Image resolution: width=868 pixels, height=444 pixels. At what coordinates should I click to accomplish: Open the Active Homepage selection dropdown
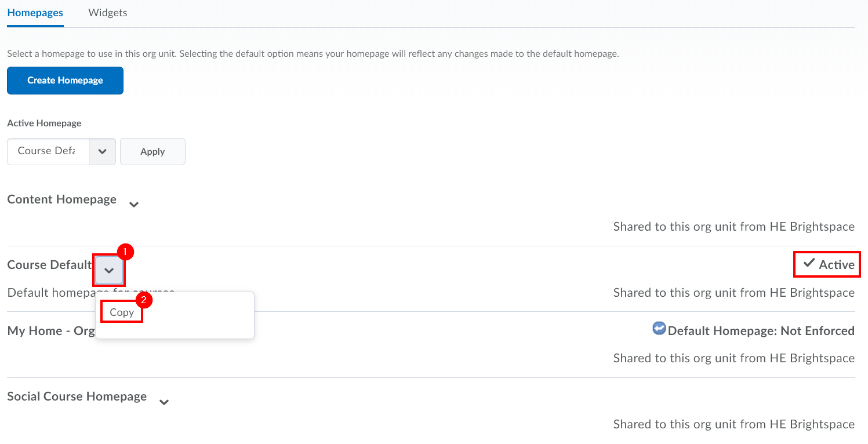(103, 151)
